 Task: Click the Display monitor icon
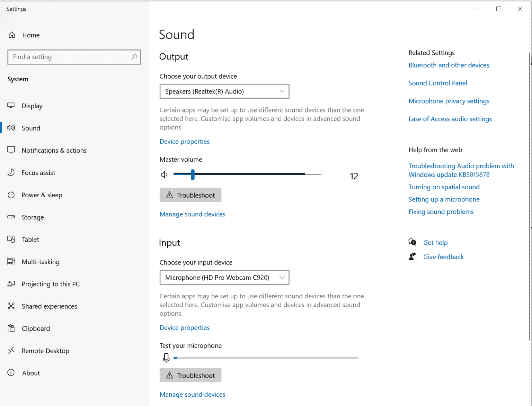coord(11,106)
